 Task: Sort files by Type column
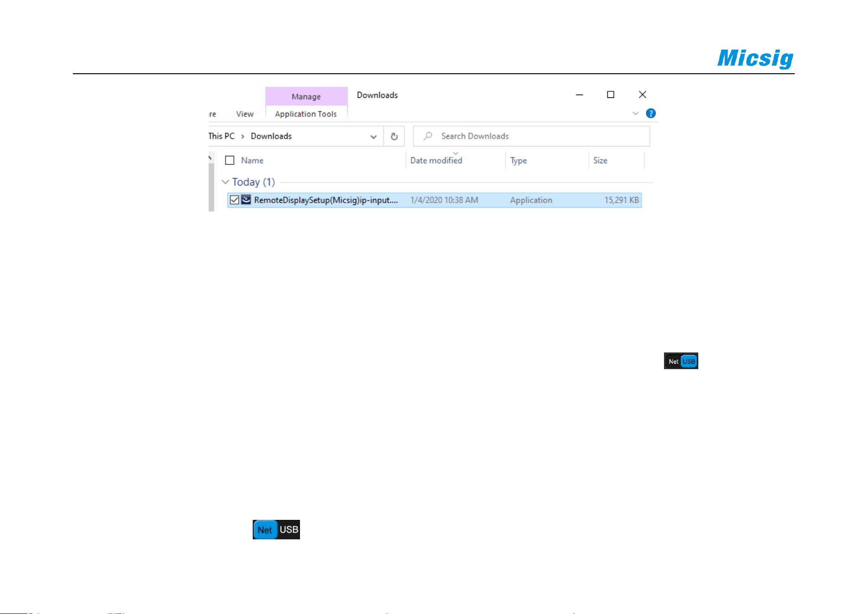(x=518, y=160)
